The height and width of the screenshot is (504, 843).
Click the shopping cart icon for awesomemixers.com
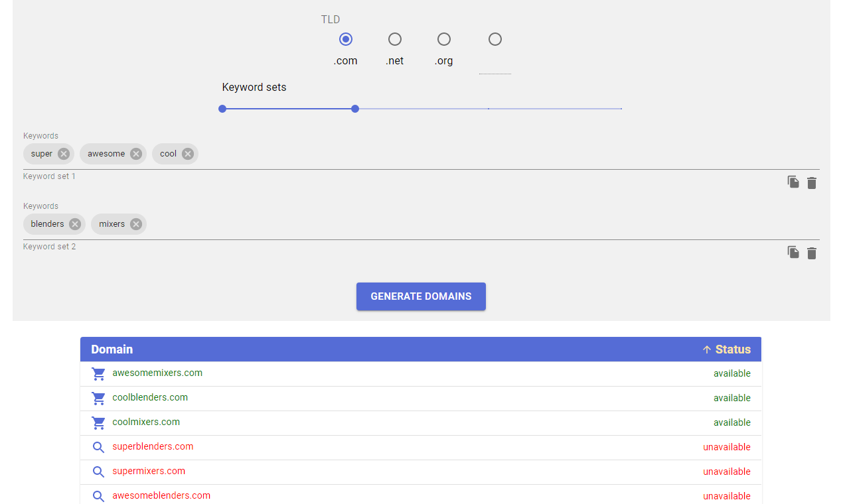[98, 373]
